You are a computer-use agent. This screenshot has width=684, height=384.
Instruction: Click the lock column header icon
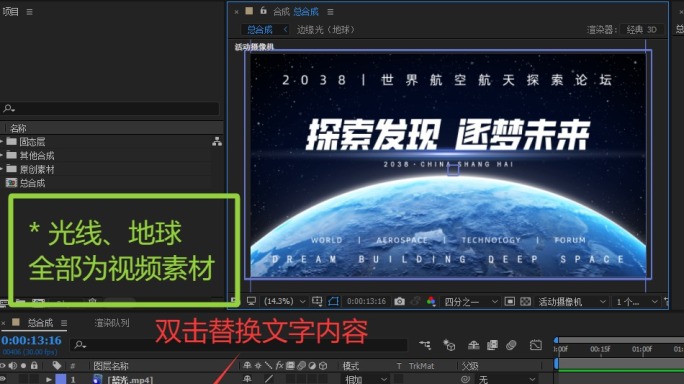coord(34,365)
